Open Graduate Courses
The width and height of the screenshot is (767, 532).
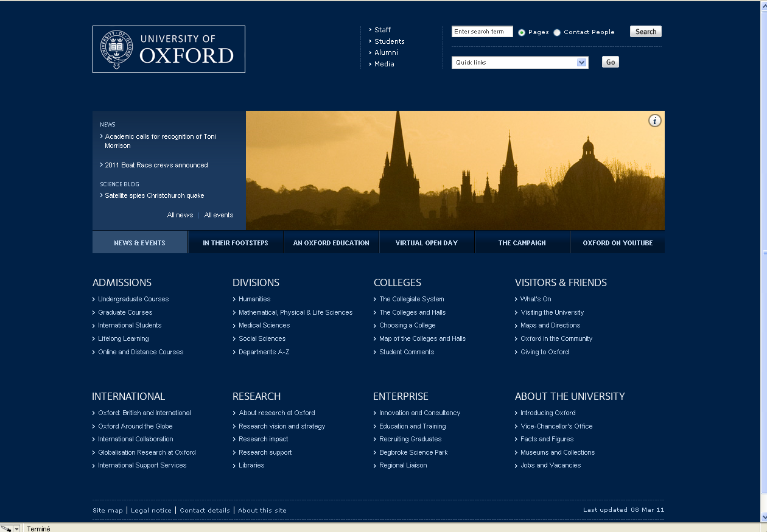point(125,312)
